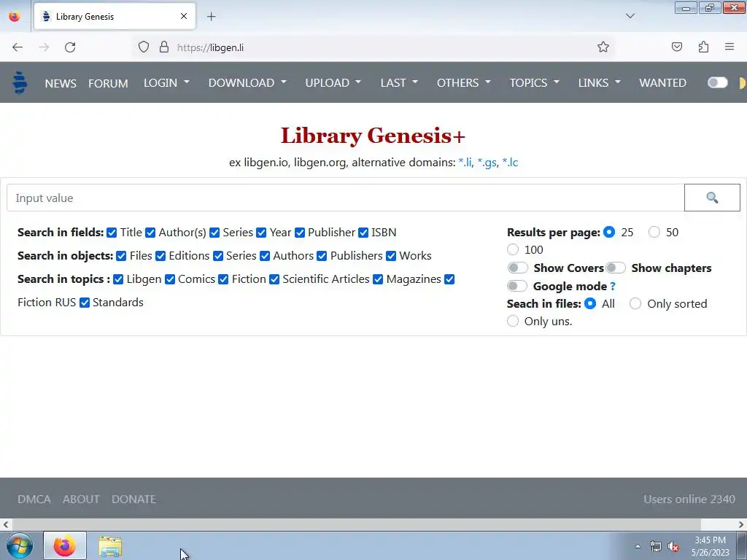Enable the Show Covers toggle
This screenshot has height=560, width=747.
point(517,268)
